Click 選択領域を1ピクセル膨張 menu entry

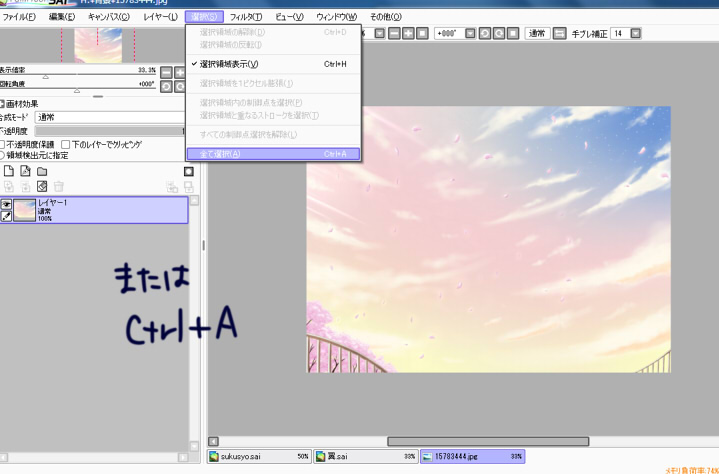(273, 83)
